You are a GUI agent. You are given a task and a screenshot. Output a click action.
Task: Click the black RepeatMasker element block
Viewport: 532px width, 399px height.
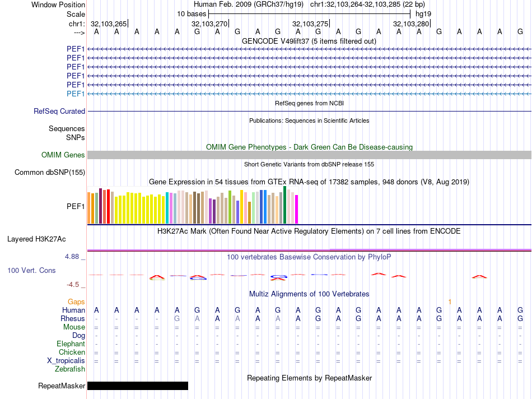tap(138, 386)
